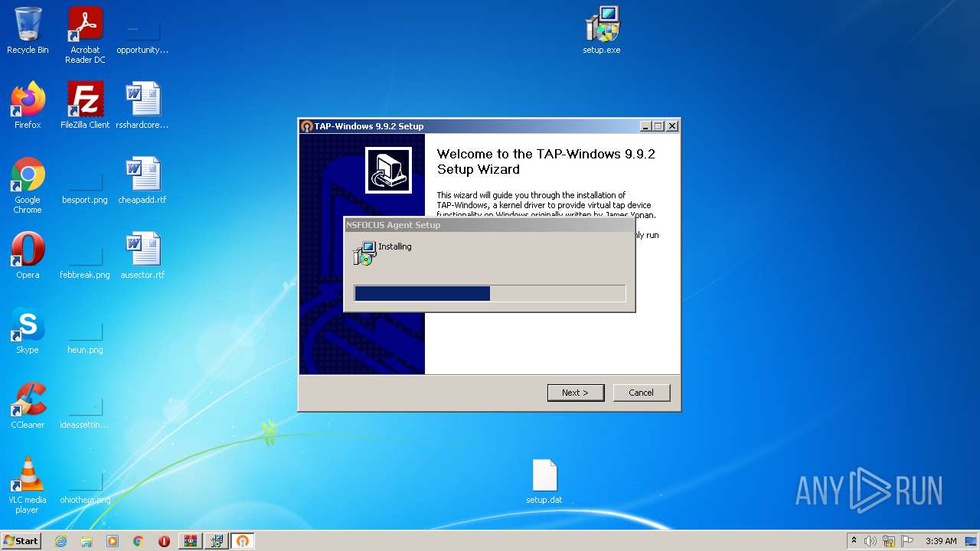Click the TAP-Windows wizard logo image

click(x=388, y=170)
